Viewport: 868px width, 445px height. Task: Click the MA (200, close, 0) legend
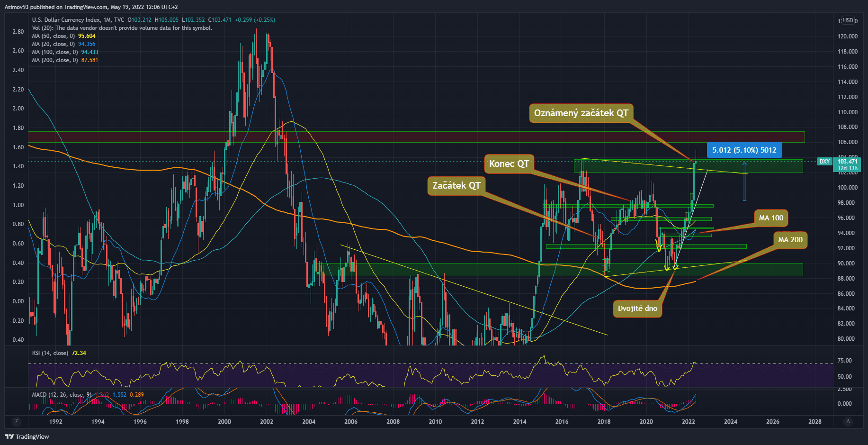point(54,60)
